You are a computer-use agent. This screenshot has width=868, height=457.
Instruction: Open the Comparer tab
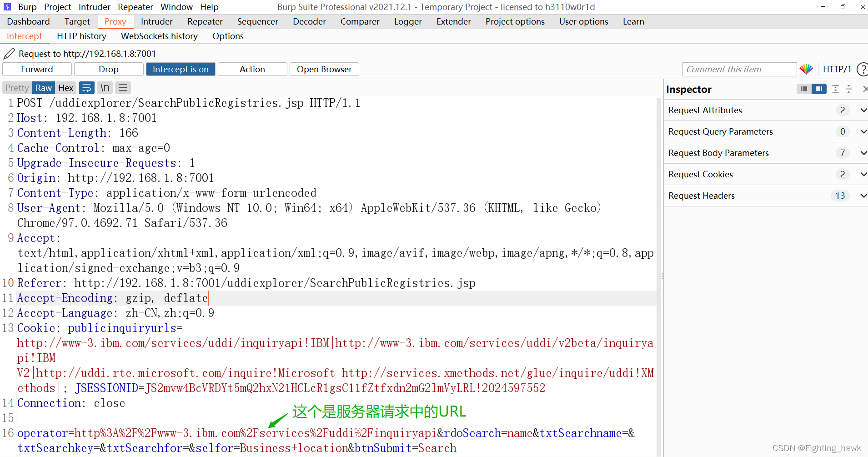(360, 21)
